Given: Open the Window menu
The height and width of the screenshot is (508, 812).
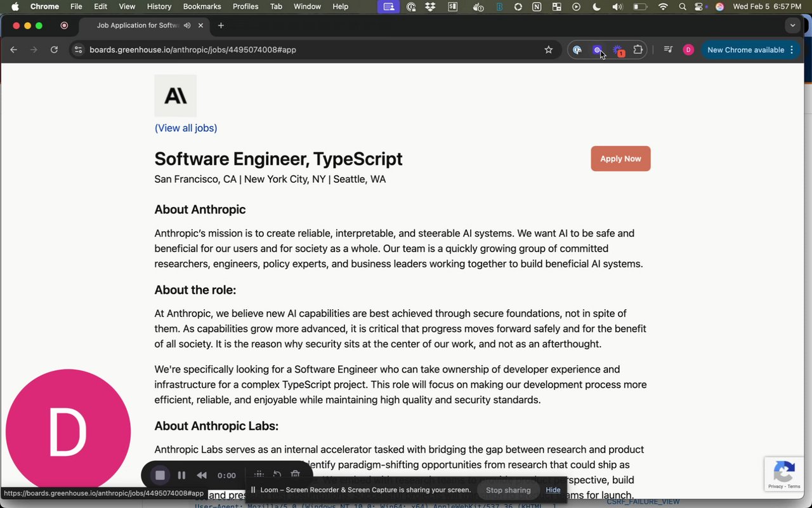Looking at the screenshot, I should point(307,6).
